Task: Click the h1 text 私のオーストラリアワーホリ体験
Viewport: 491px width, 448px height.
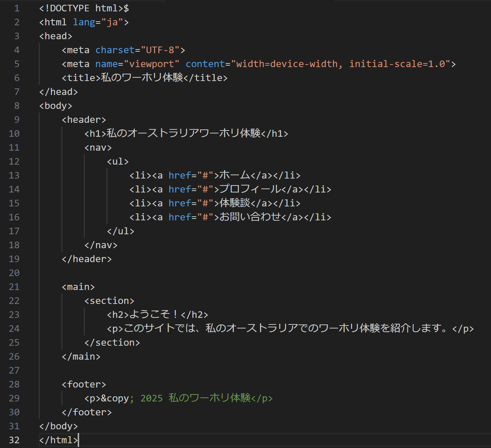Action: 184,133
